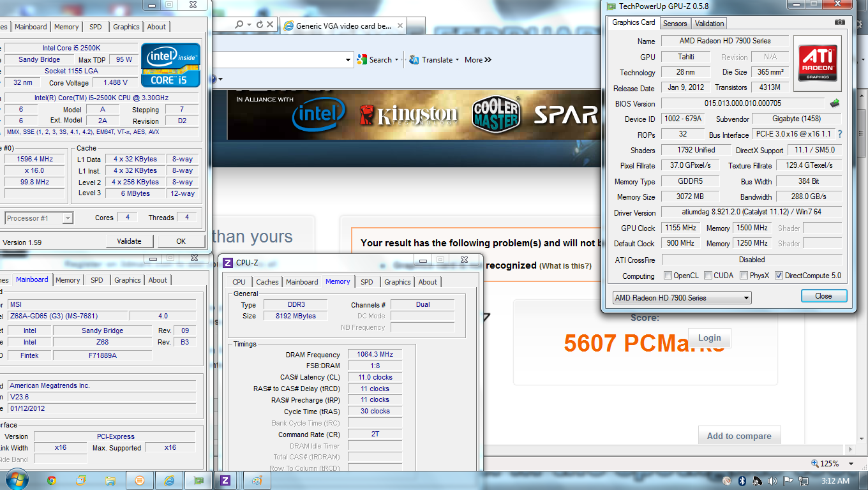Switch to GPU-Z Sensors tab
Screen dimensions: 868x490
point(675,24)
